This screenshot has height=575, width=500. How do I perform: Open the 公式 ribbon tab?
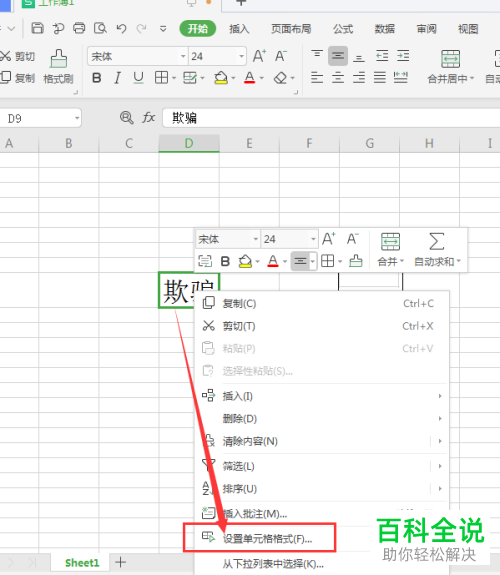pos(343,29)
